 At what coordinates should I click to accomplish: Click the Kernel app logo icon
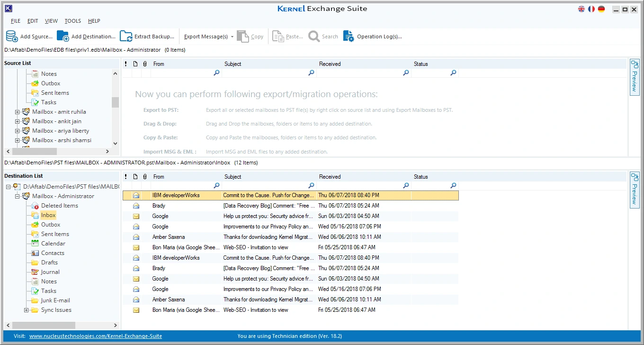8,9
